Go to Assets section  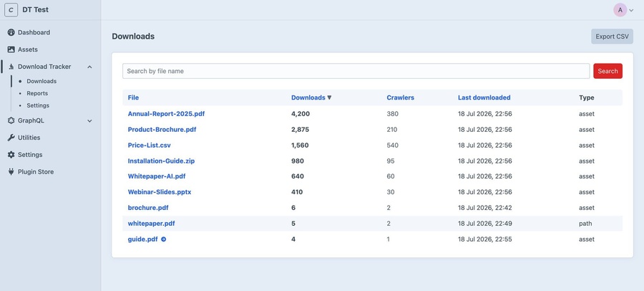pyautogui.click(x=27, y=49)
